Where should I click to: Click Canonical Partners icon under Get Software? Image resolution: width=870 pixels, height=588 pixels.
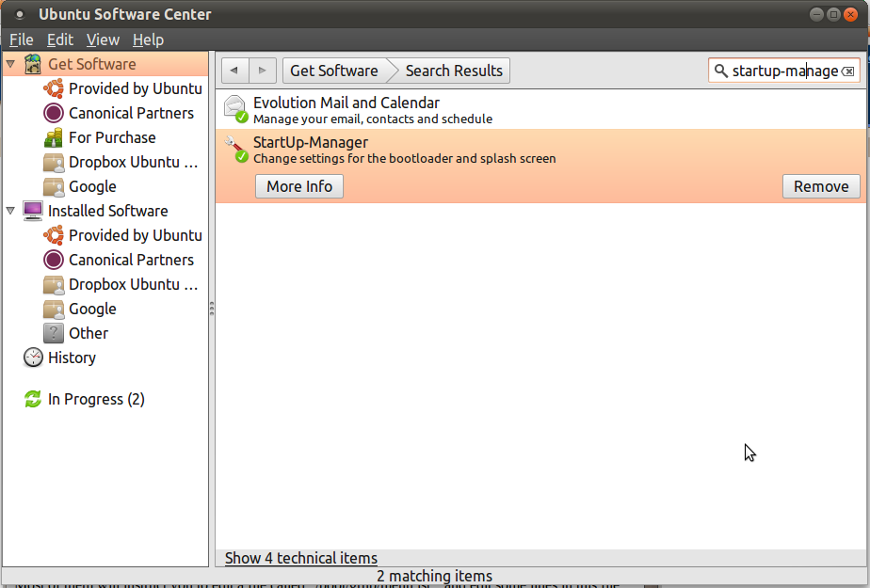pos(54,113)
